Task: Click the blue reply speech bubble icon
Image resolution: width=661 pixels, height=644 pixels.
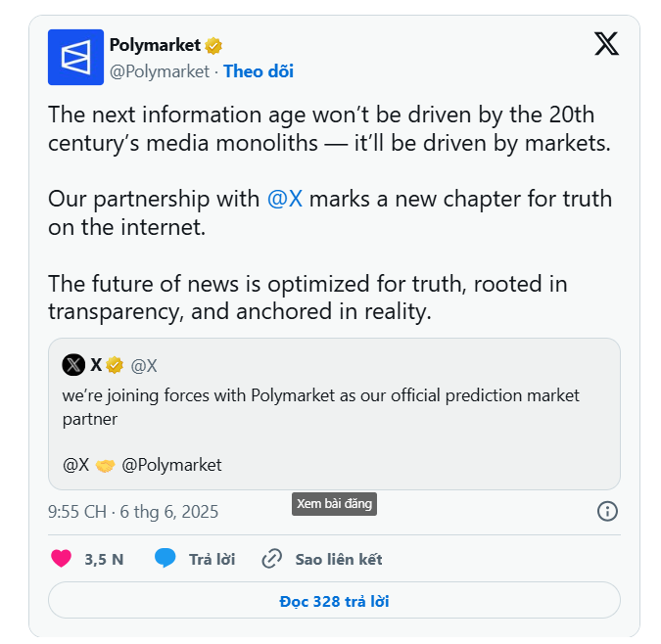Action: [x=165, y=559]
